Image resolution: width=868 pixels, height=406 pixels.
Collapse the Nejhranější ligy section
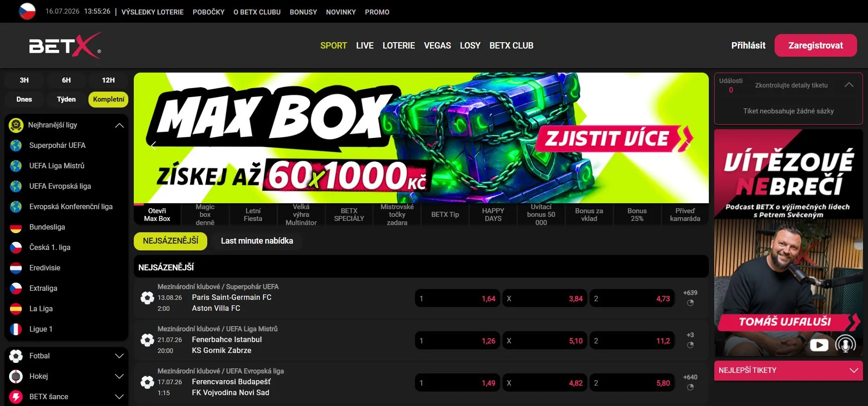point(119,125)
